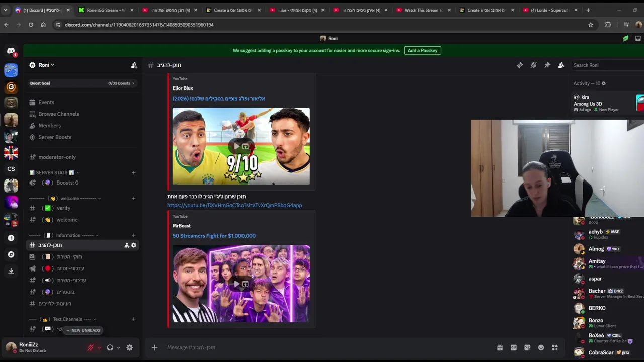
Task: Open apps launcher icon in message bar
Action: [555, 347]
